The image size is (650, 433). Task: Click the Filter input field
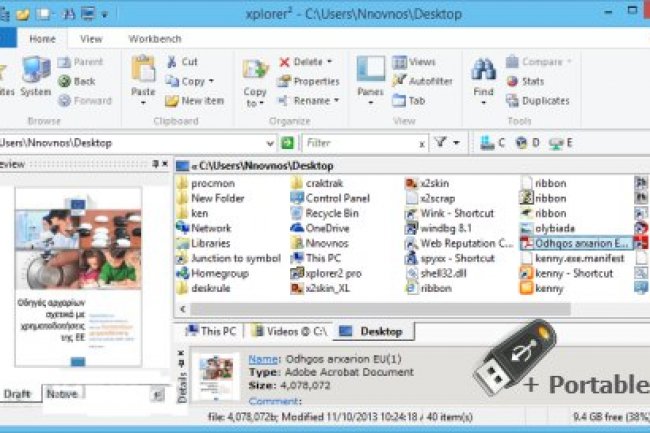[360, 143]
